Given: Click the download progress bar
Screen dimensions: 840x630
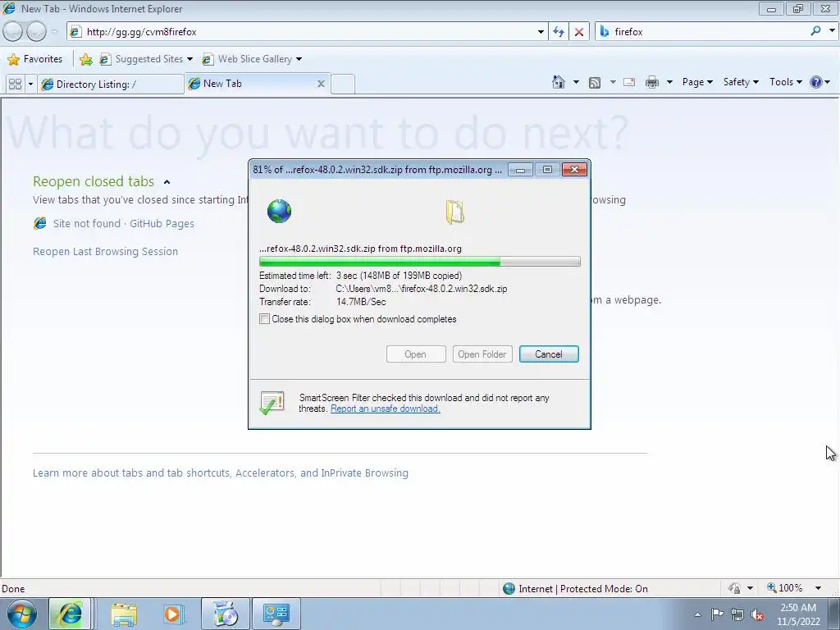Looking at the screenshot, I should pyautogui.click(x=419, y=262).
